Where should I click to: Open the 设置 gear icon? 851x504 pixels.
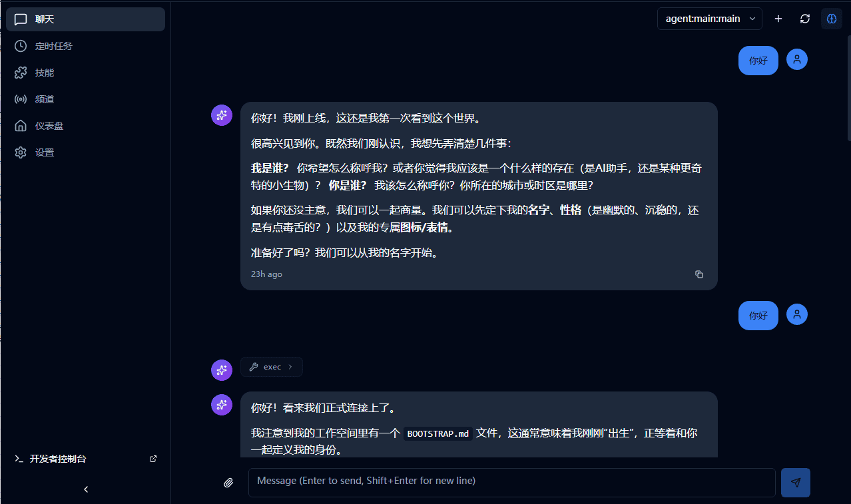click(20, 152)
